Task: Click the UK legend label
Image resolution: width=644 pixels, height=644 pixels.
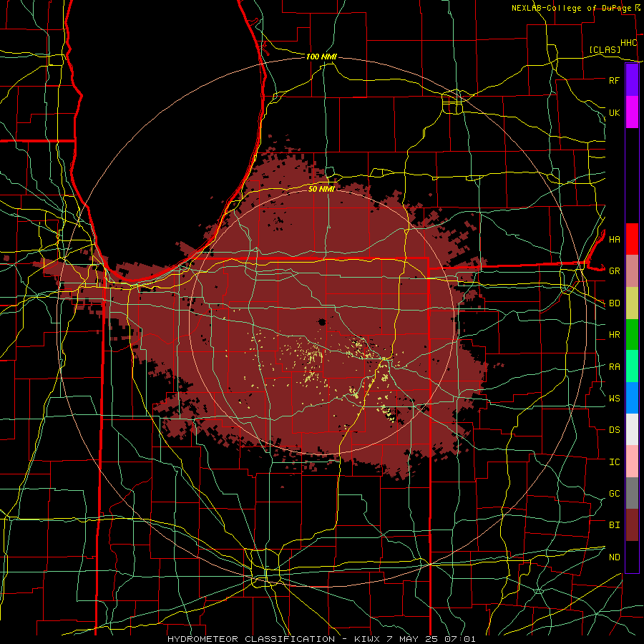Action: coord(614,112)
